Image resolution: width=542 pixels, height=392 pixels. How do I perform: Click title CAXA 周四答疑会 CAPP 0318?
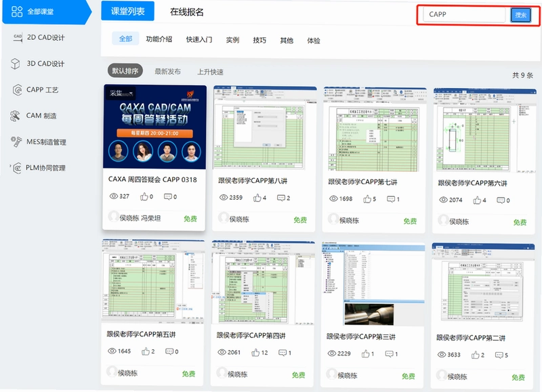point(152,179)
